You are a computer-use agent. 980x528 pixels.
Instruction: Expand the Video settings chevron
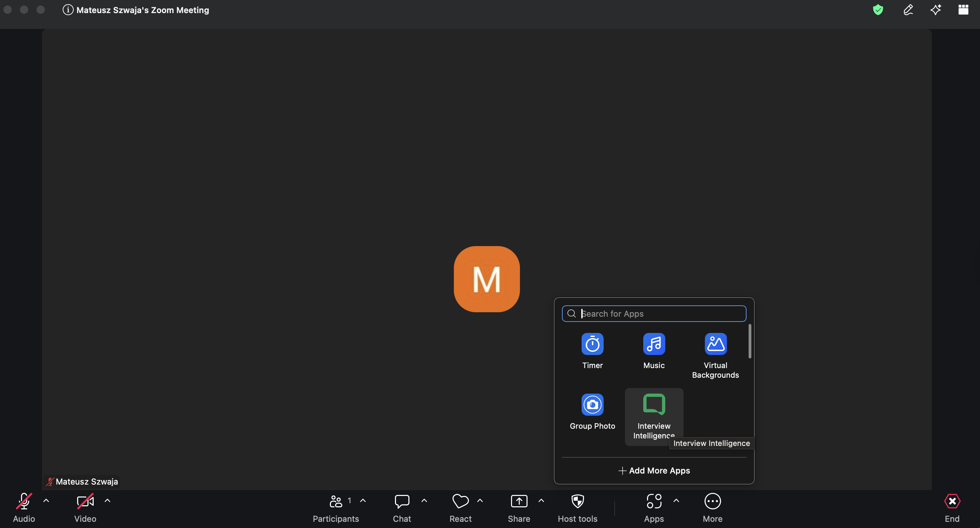[x=108, y=501]
